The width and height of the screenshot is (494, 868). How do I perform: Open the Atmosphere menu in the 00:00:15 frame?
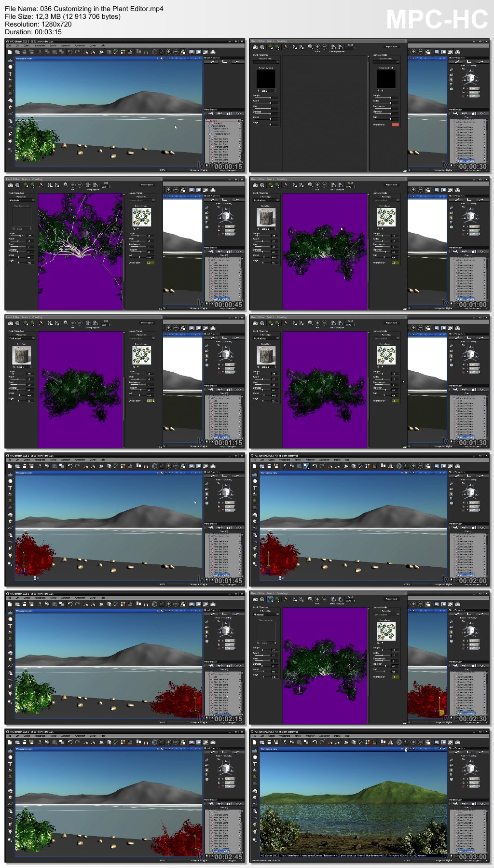(x=40, y=45)
